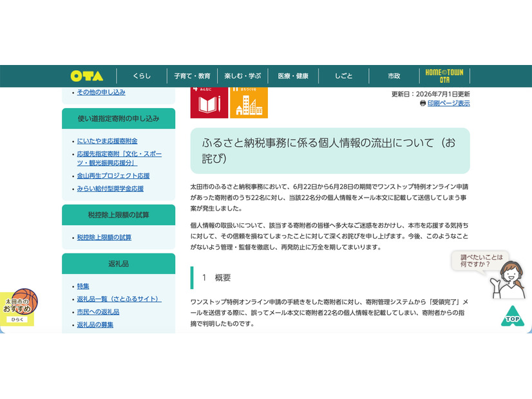Open 金山再生プロジェクト応援 link

pyautogui.click(x=113, y=176)
